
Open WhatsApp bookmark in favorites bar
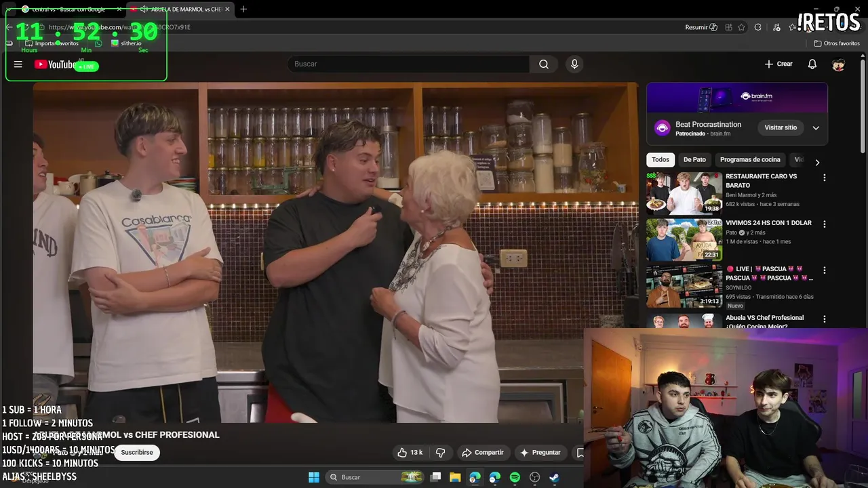point(98,43)
